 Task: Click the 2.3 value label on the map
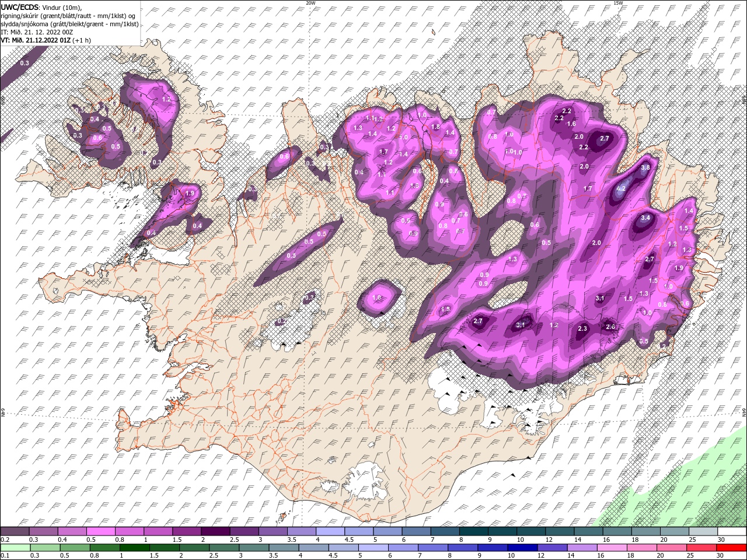(x=582, y=328)
